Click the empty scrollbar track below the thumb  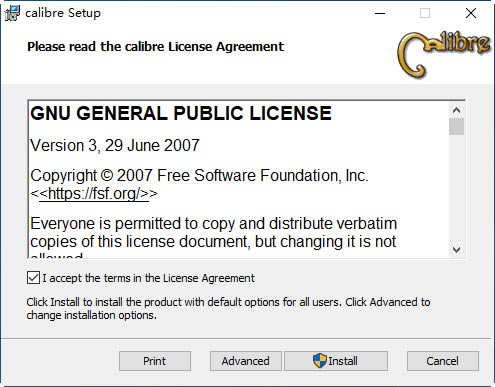coord(456,188)
